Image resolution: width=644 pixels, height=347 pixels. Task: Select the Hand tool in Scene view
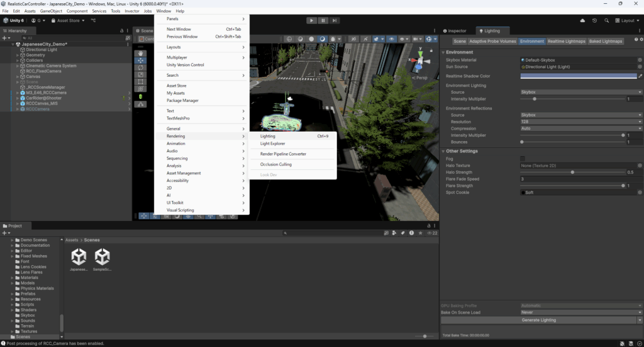coord(140,53)
